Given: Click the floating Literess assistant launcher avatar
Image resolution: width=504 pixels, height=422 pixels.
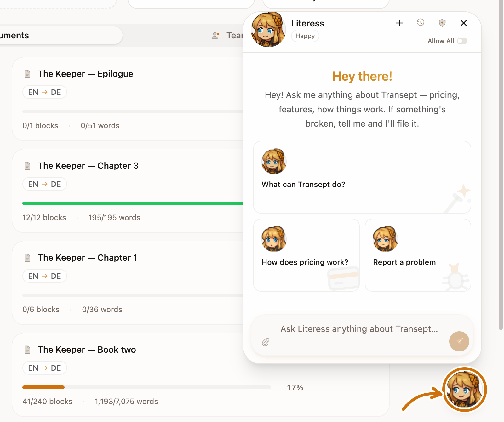Looking at the screenshot, I should click(x=465, y=390).
